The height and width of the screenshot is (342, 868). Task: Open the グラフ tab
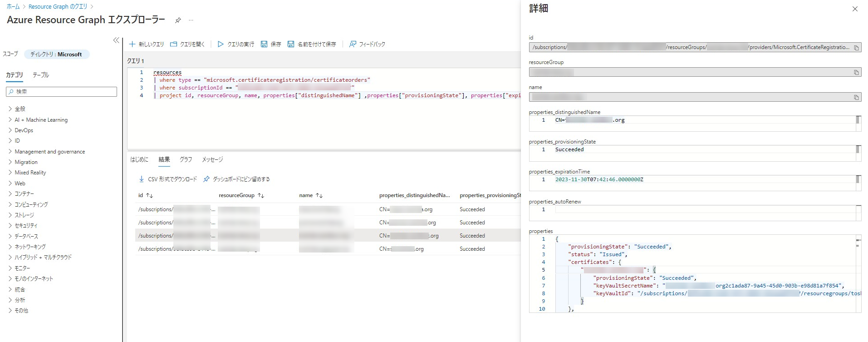186,159
